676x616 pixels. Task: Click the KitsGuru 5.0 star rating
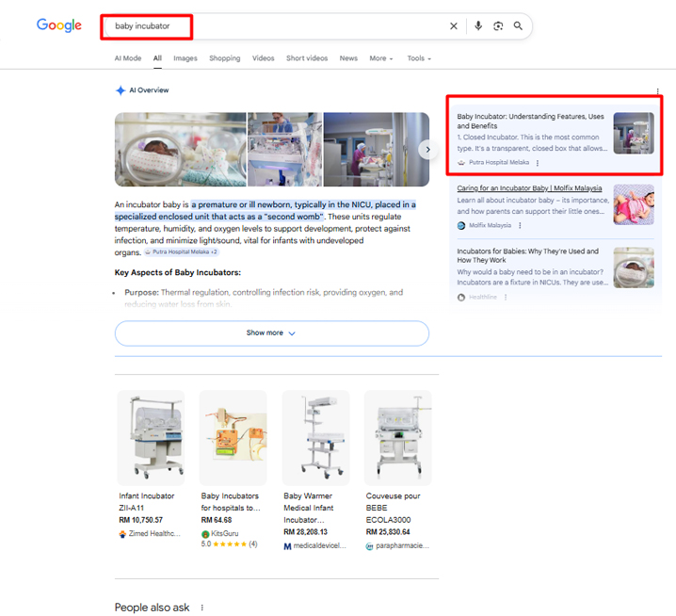click(229, 544)
